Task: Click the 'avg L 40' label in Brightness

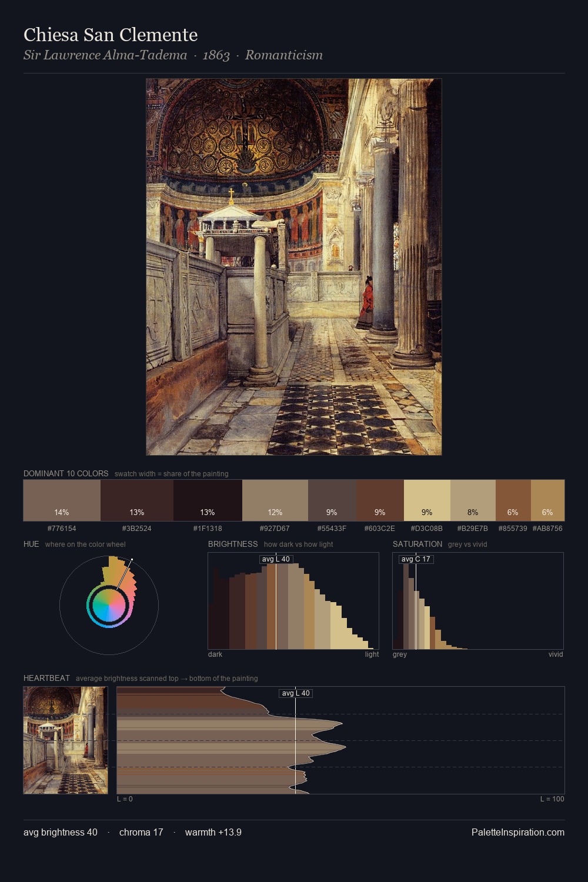Action: point(276,559)
